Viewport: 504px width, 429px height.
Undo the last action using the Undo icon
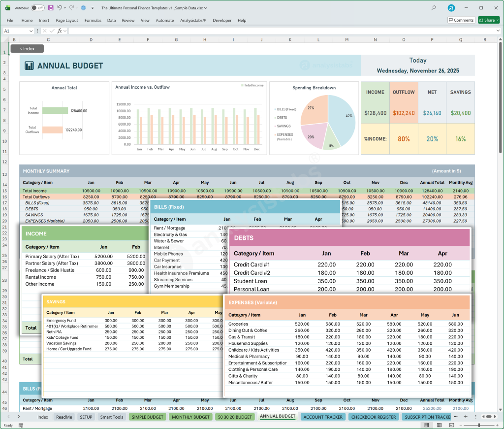[59, 7]
